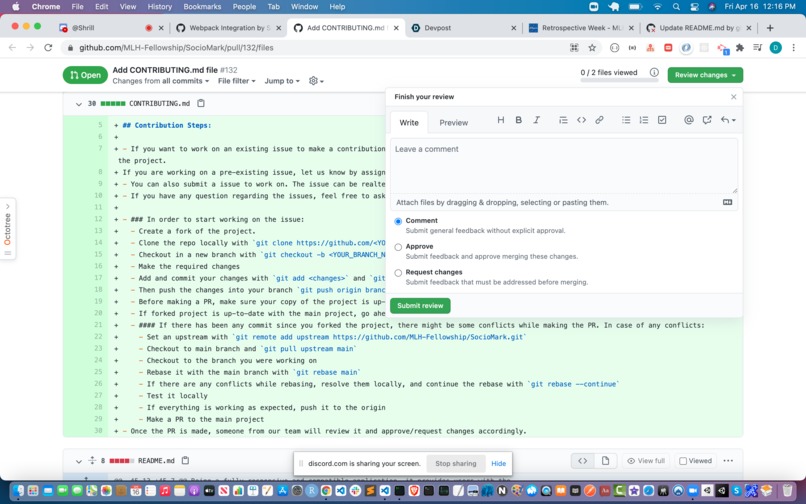Open Chrome three-dot menu
This screenshot has width=806, height=504.
coord(794,48)
